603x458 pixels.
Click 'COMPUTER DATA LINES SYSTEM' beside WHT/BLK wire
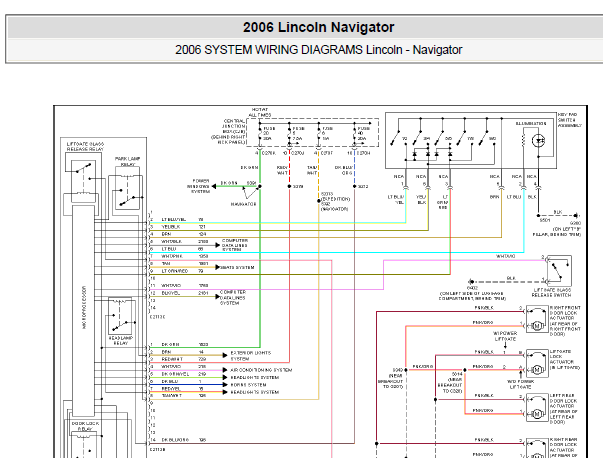[x=235, y=245]
